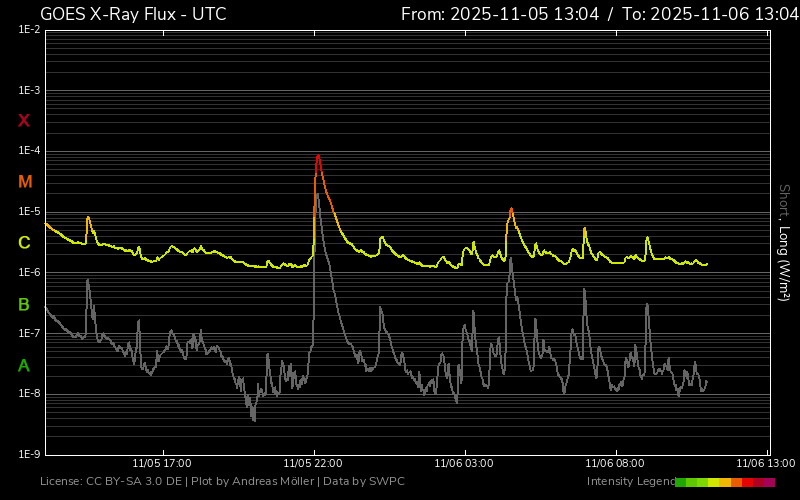Click the green A flare class label
Screen dimensions: 800x500
24,365
